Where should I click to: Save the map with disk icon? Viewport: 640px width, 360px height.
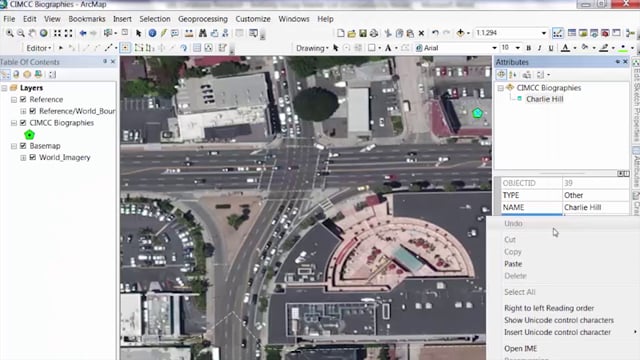click(362, 33)
